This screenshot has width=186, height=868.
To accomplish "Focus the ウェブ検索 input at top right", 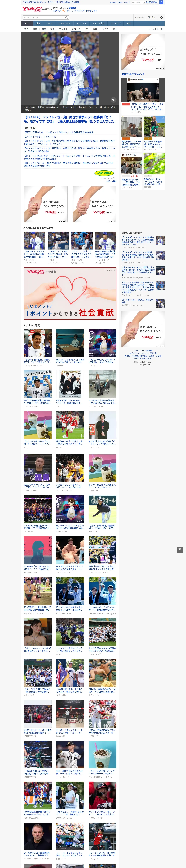I will pos(137,2).
